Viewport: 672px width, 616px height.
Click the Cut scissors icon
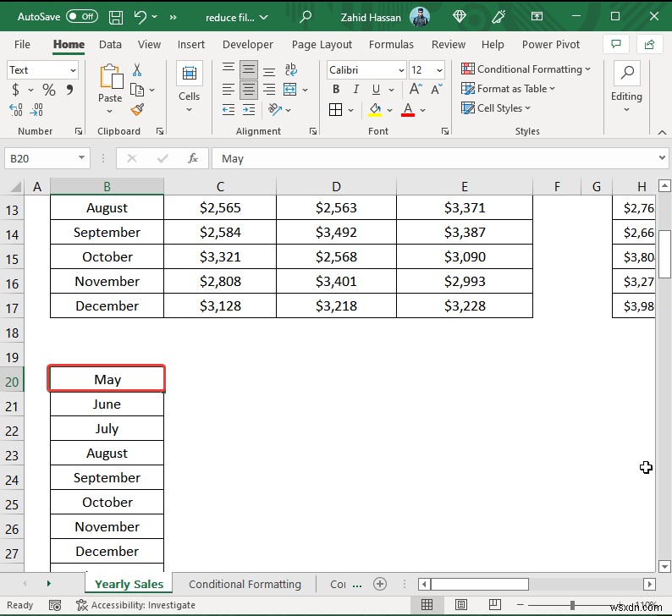coord(138,70)
